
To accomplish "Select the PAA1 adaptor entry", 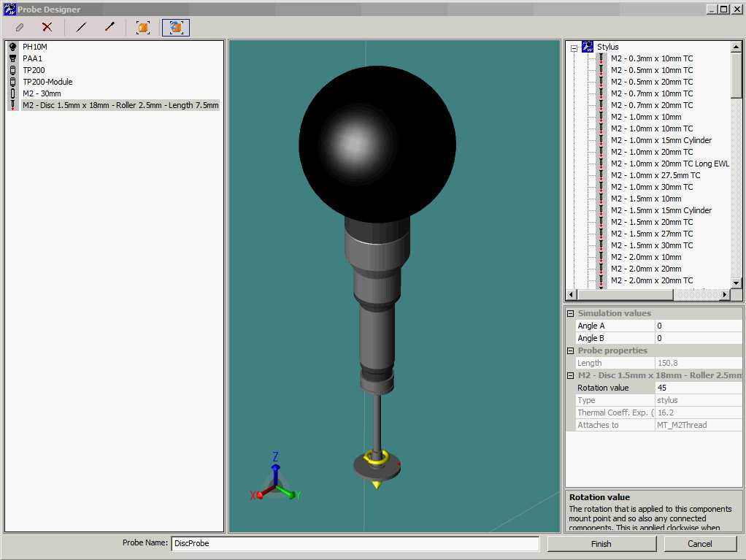I will click(32, 58).
